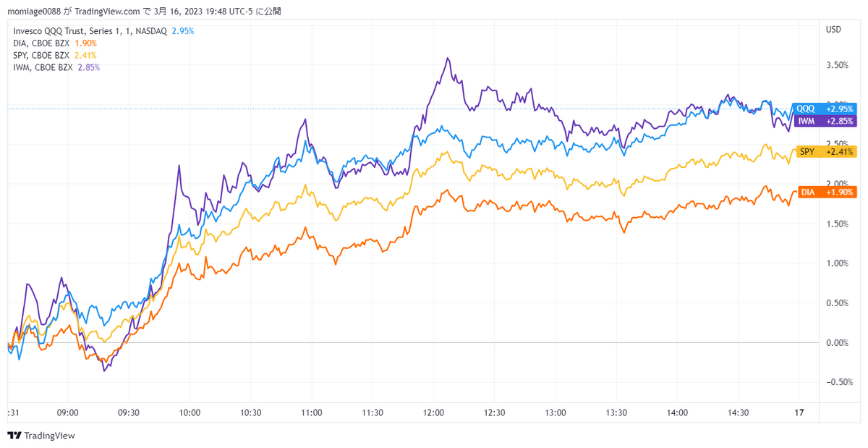The image size is (868, 448).
Task: Click the 0.50% axis label
Action: [836, 303]
